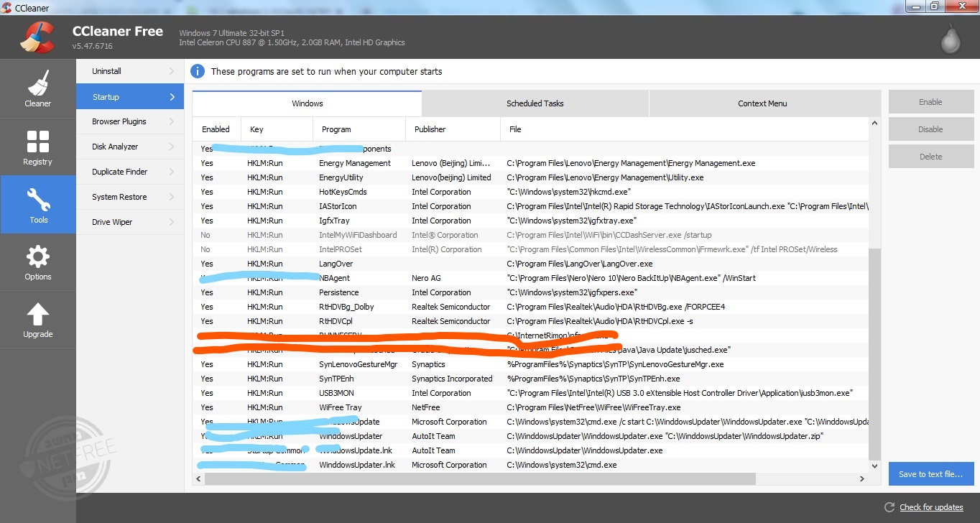980x523 pixels.
Task: Select the disabled IntelMyWiFiDashboard entry
Action: 531,235
